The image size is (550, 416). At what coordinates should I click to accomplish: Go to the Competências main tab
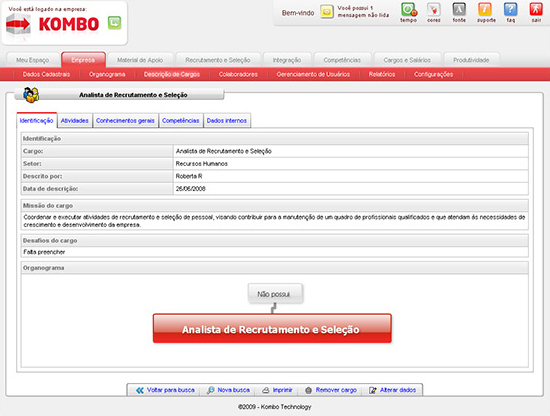342,60
